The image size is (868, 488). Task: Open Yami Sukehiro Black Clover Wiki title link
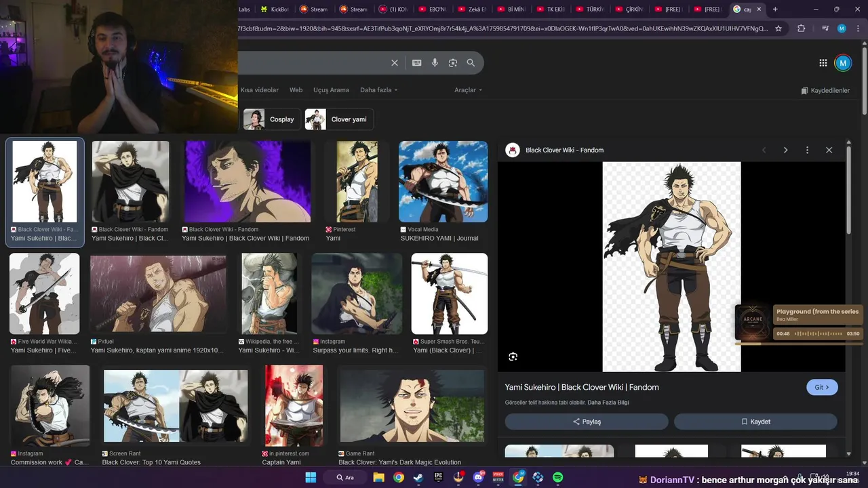point(582,387)
